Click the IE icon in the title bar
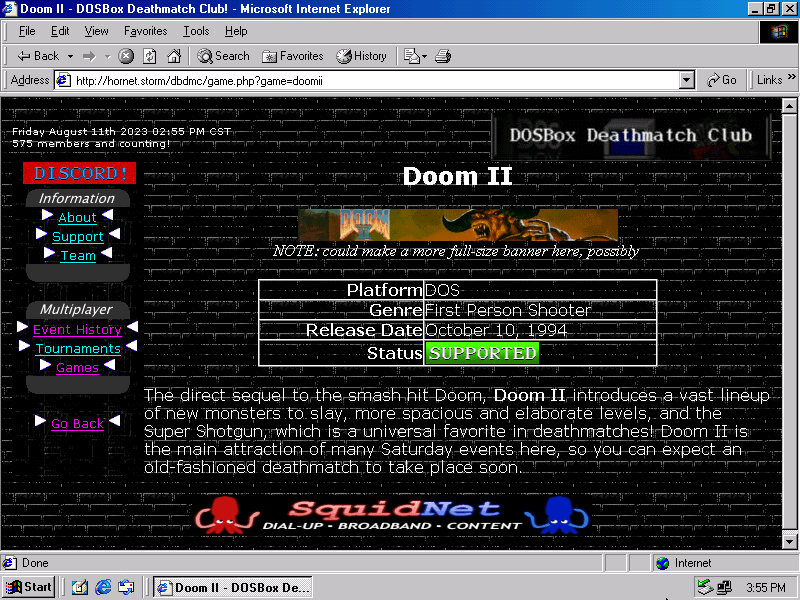The height and width of the screenshot is (600, 800). point(9,9)
